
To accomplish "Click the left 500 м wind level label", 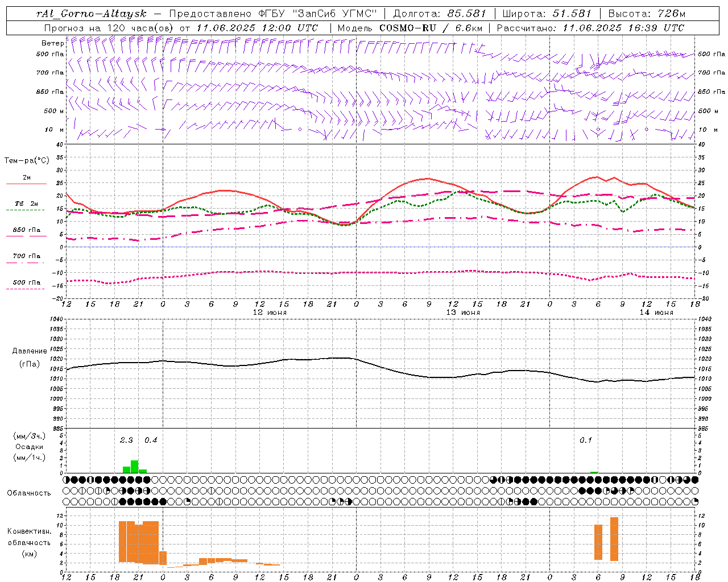I will pos(54,111).
